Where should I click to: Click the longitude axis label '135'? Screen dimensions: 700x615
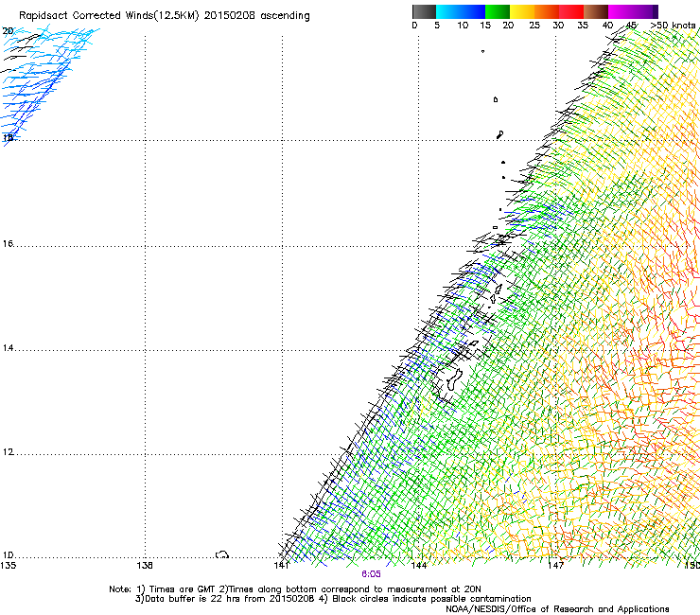coord(8,566)
